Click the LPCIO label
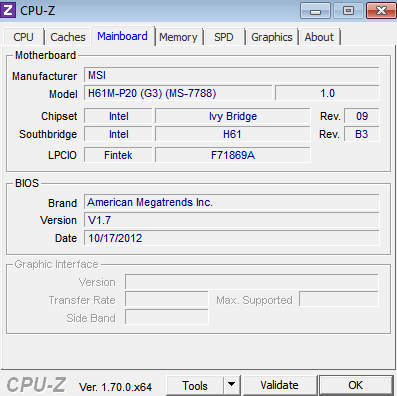The height and width of the screenshot is (396, 397). pyautogui.click(x=62, y=155)
